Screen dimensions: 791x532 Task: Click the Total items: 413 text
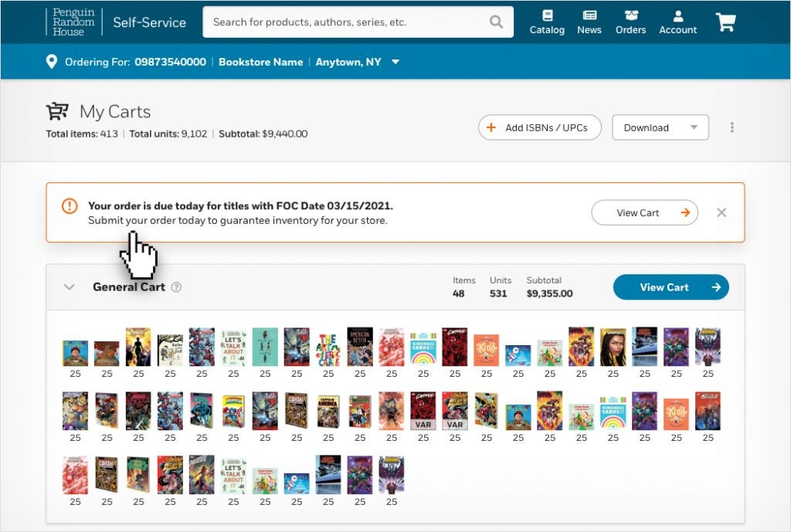(82, 134)
